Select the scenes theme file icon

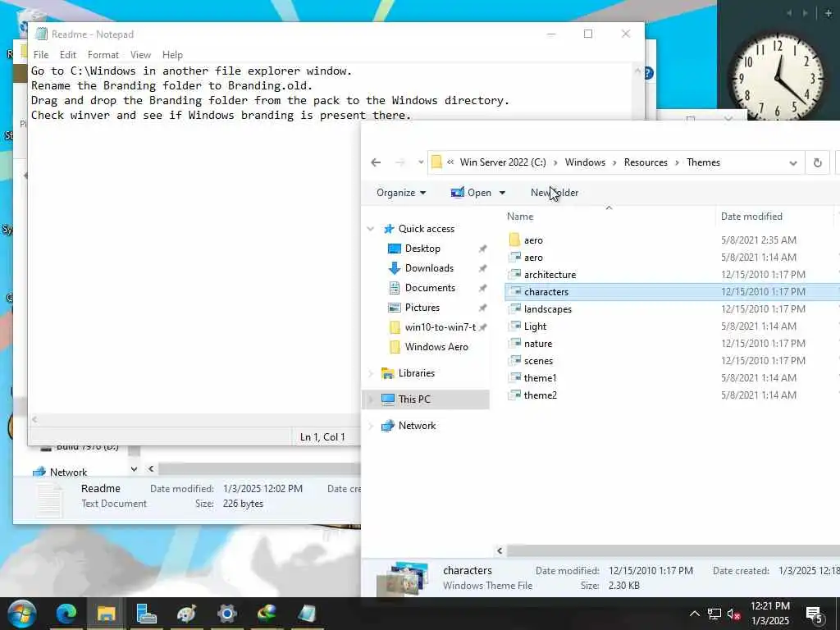[514, 361]
